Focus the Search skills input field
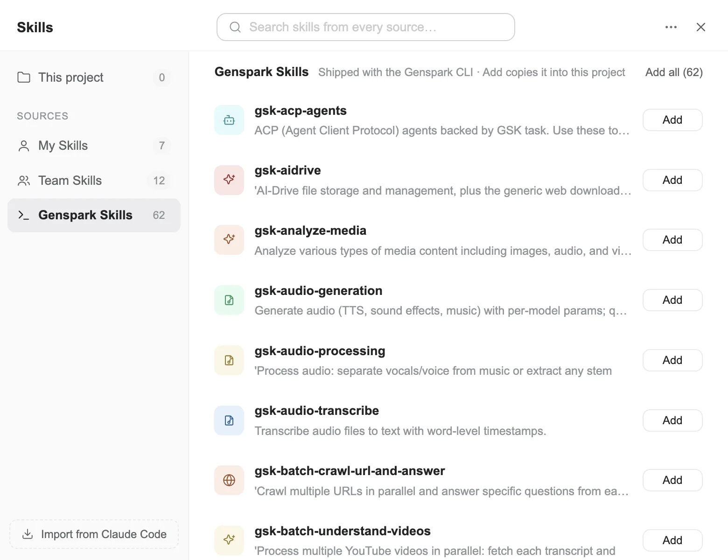Screen dimensions: 728x560 365,27
